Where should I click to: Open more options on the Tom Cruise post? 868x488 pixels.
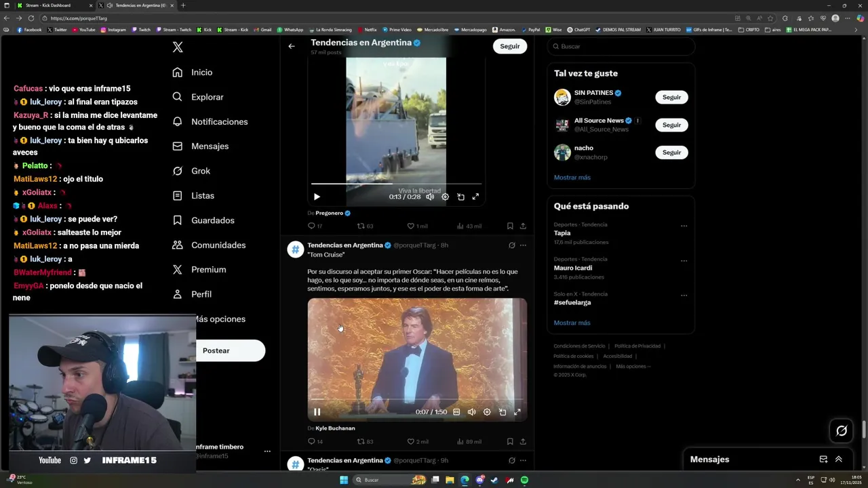(x=523, y=245)
